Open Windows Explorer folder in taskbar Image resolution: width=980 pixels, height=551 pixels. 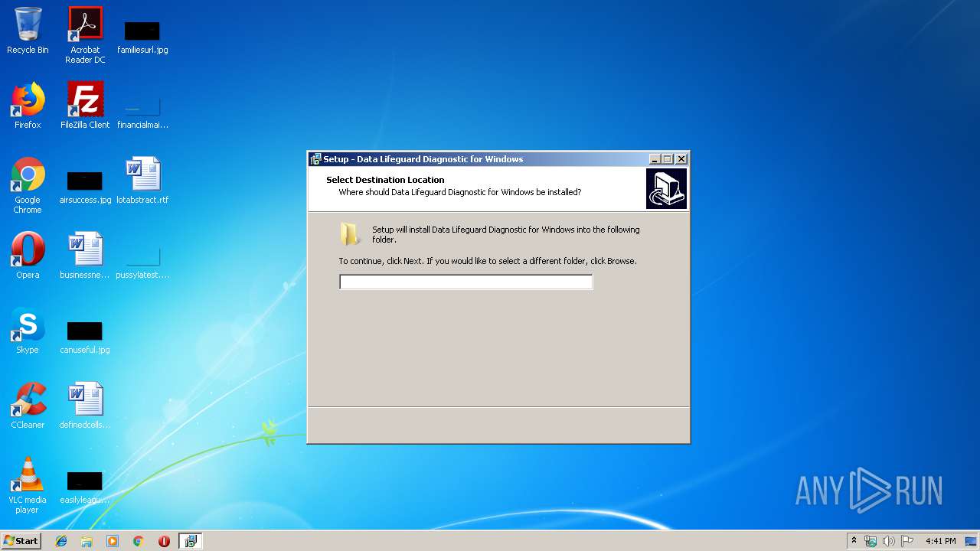[x=87, y=541]
